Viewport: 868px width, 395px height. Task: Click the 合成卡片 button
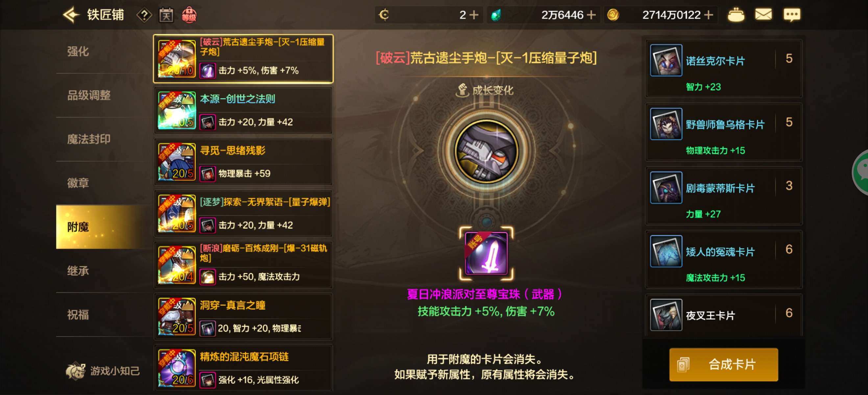pyautogui.click(x=723, y=365)
